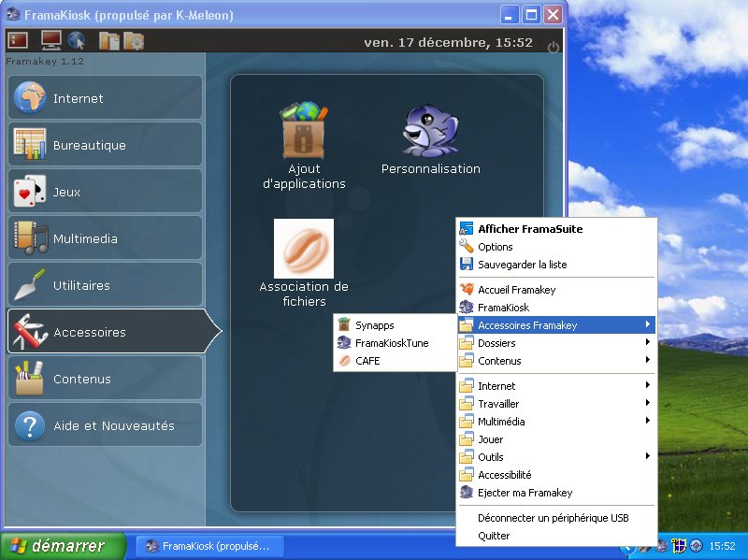Launch FramaKioskTune from the submenu

[x=395, y=342]
